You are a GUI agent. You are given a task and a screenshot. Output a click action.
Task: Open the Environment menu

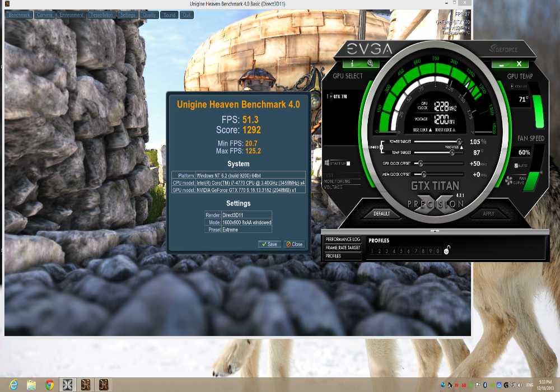[72, 15]
